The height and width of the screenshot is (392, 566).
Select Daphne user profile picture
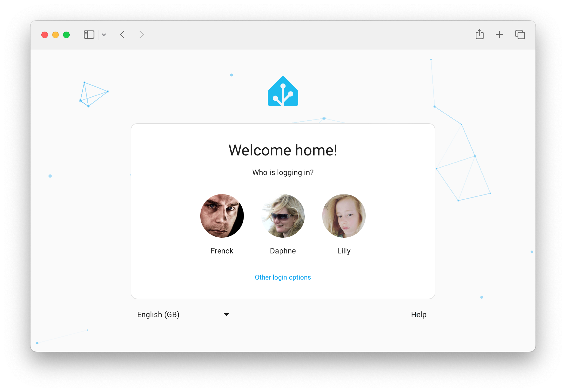pyautogui.click(x=282, y=216)
